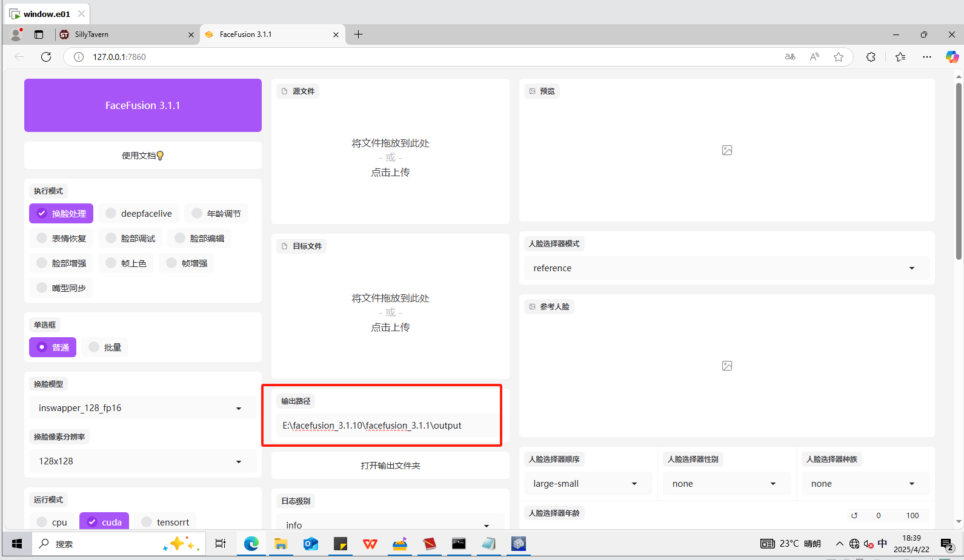This screenshot has height=560, width=964.
Task: Open the notification center icon
Action: [x=947, y=544]
